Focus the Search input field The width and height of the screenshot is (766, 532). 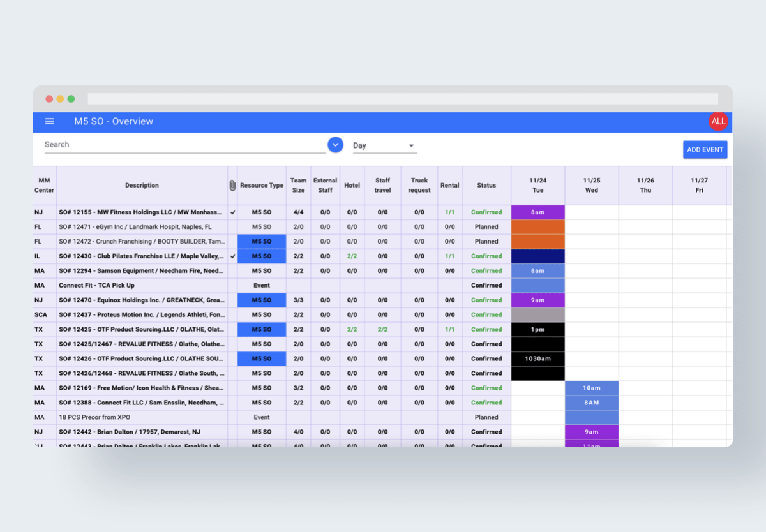click(x=185, y=145)
